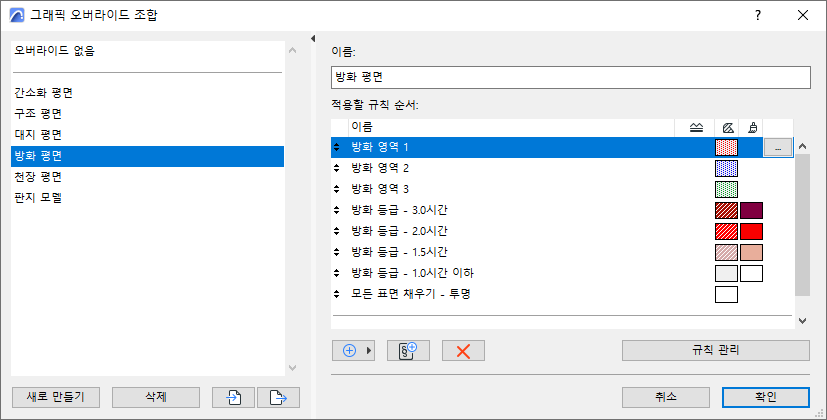
Task: Select 간소화 평면 in the combination list
Action: point(43,93)
